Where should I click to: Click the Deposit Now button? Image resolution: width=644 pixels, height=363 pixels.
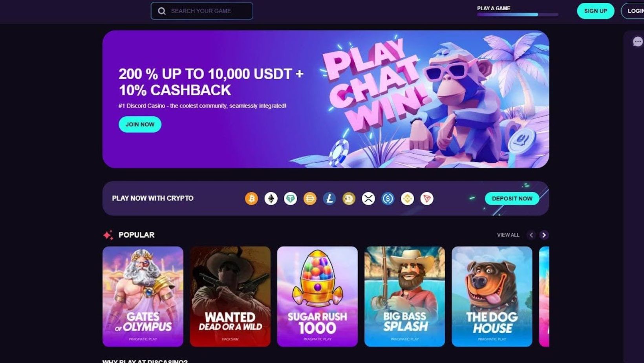512,198
